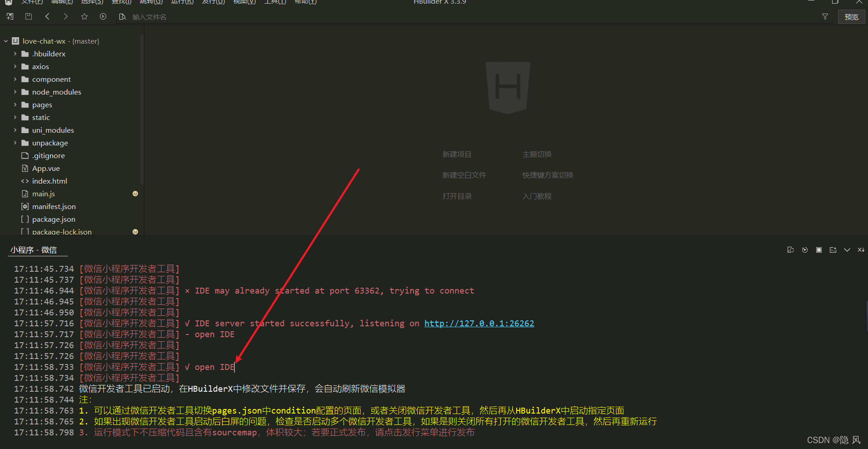The width and height of the screenshot is (868, 449).
Task: Select the main.js file name
Action: pos(44,194)
